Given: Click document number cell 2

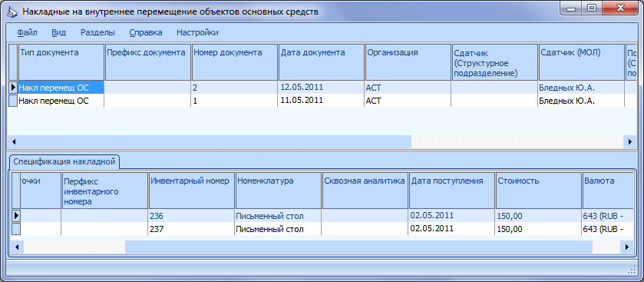Looking at the screenshot, I should [235, 87].
